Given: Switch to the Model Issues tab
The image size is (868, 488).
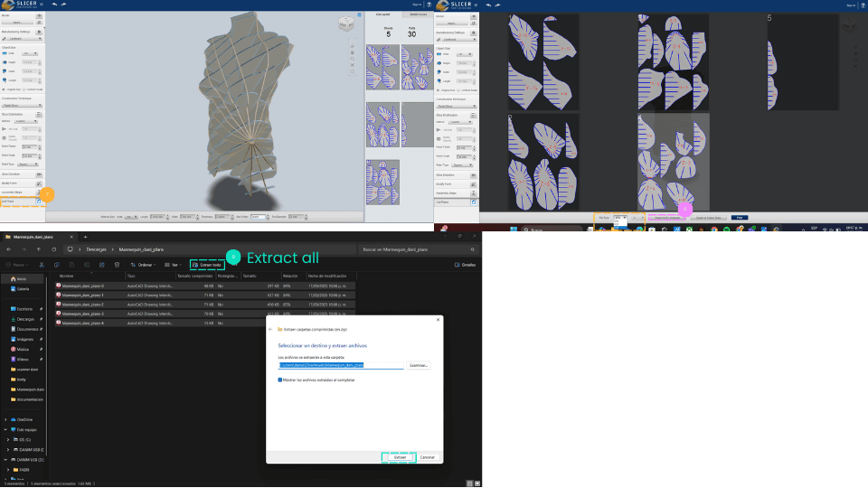Looking at the screenshot, I should tap(419, 15).
